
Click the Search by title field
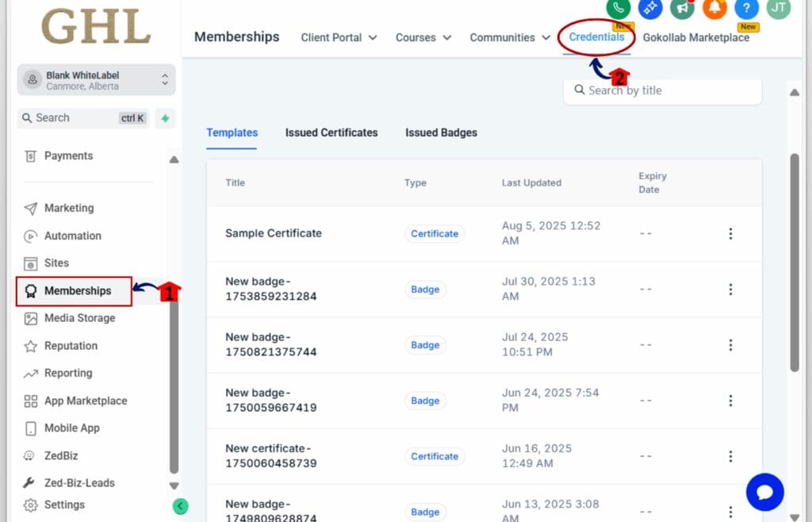pos(662,91)
